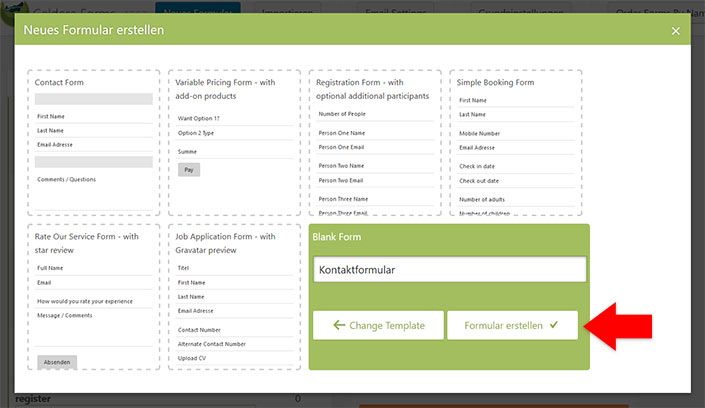Select the Simple Booking Form template
The width and height of the screenshot is (705, 408).
[516, 143]
